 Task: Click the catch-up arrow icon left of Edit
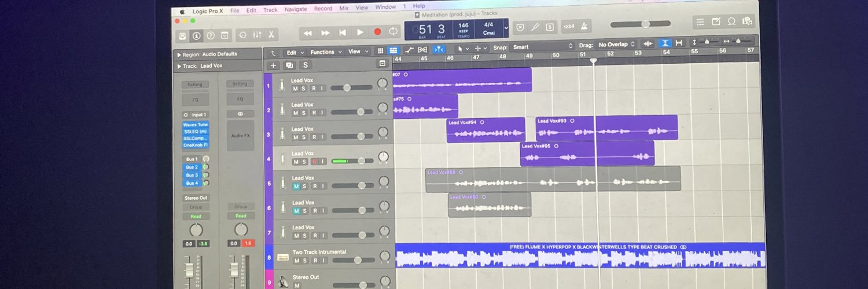coord(273,53)
